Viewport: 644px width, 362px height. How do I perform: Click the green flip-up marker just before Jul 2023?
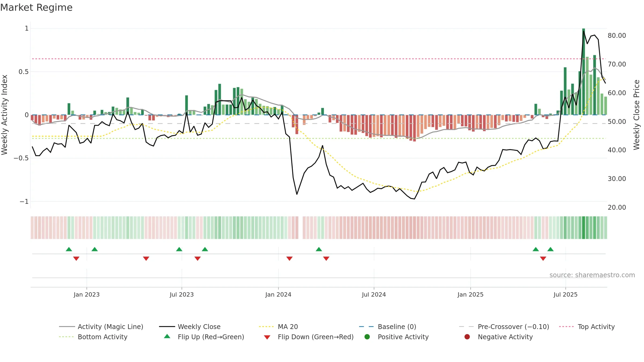pos(179,249)
